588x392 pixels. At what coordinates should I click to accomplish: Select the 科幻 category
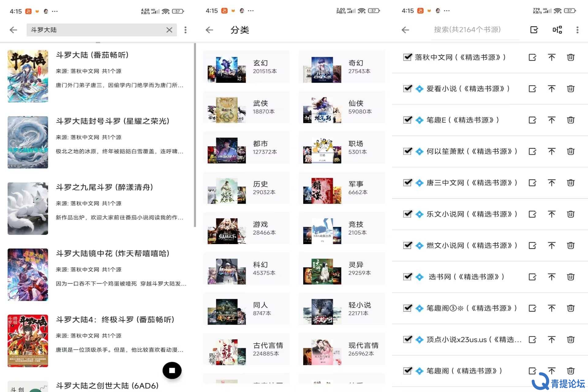tap(246, 269)
